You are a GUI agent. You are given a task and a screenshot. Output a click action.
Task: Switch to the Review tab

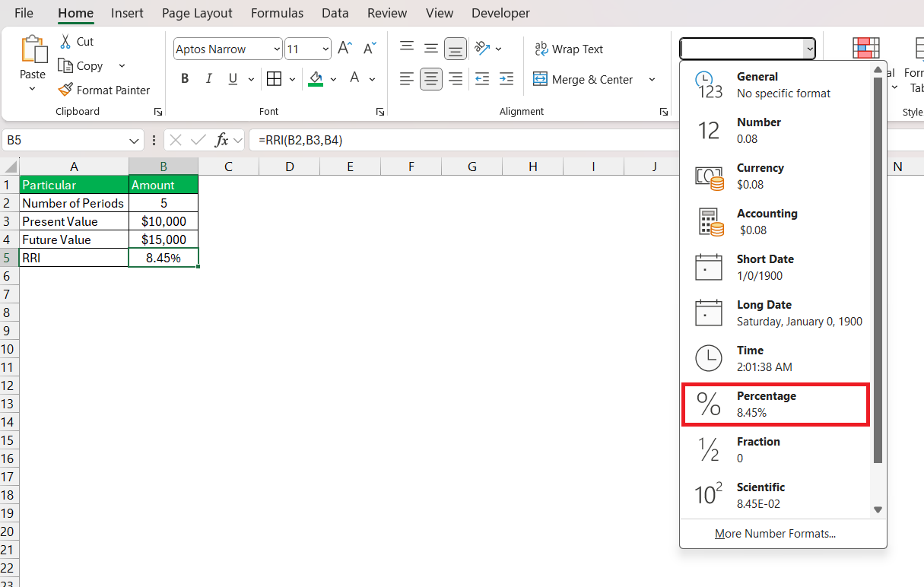pyautogui.click(x=387, y=13)
